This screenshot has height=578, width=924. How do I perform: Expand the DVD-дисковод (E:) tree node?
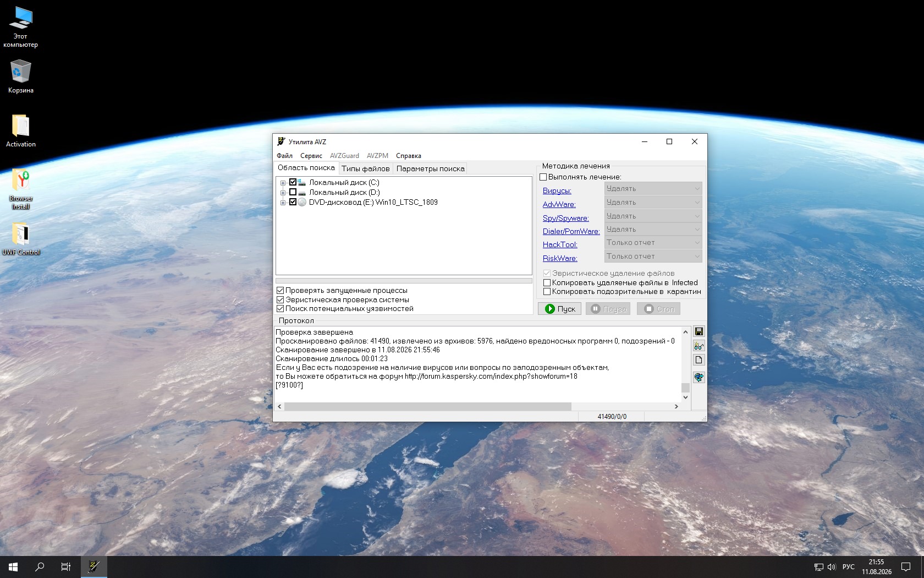click(283, 203)
